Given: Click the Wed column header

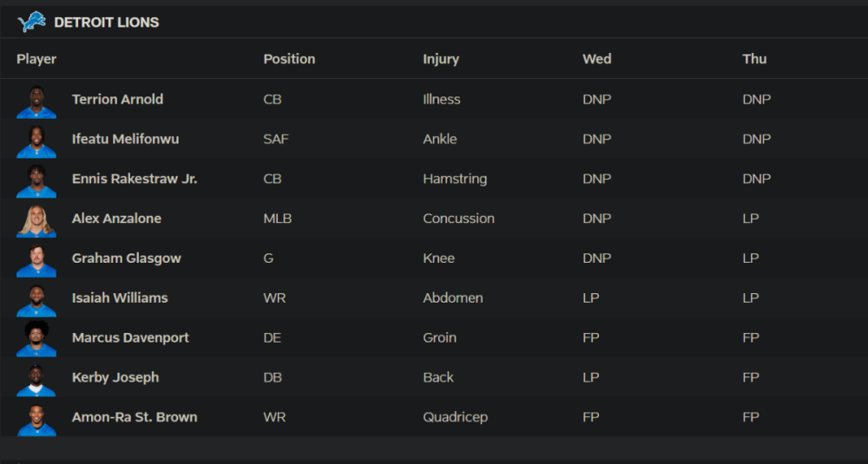Looking at the screenshot, I should click(597, 59).
